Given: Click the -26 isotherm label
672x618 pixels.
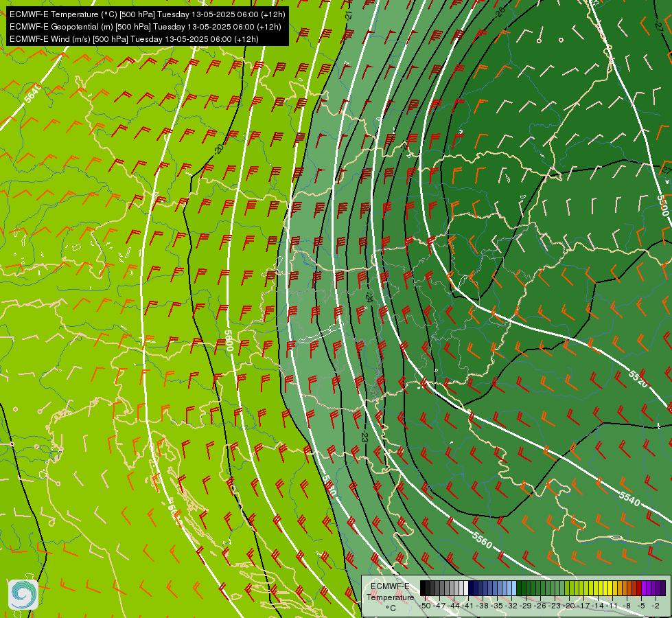Looking at the screenshot, I should point(500,11).
